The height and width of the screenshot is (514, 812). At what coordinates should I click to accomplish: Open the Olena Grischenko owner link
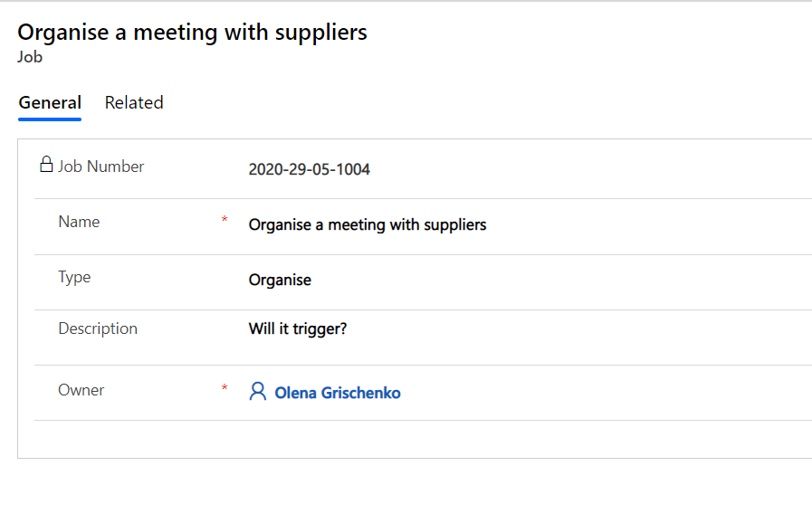click(x=337, y=393)
